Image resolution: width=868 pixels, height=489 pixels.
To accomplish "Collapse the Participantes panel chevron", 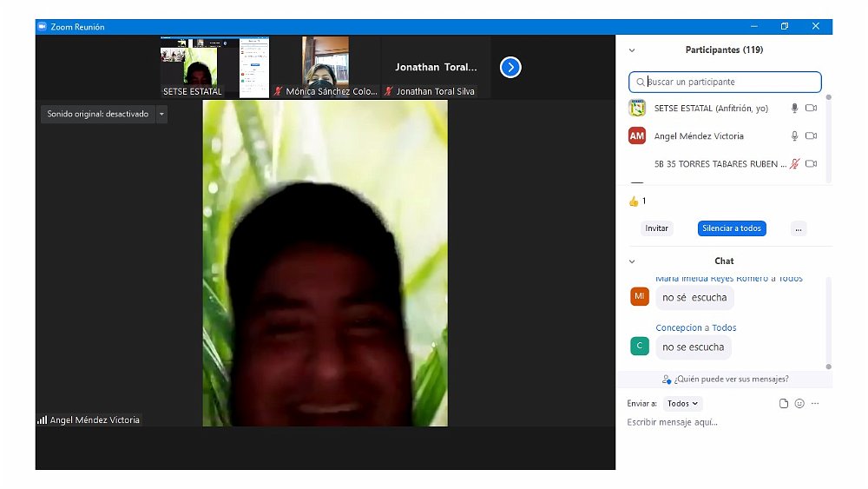I will pos(632,50).
